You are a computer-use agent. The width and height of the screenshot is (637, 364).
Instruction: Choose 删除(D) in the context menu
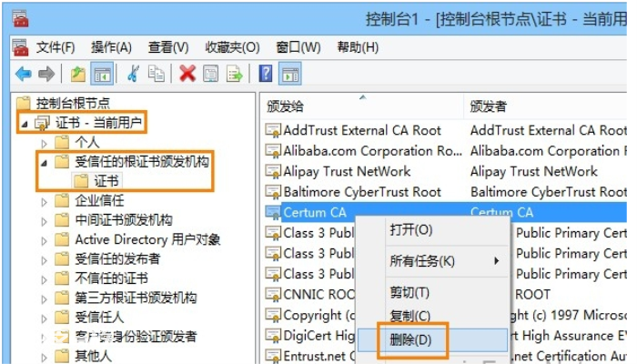click(x=432, y=339)
